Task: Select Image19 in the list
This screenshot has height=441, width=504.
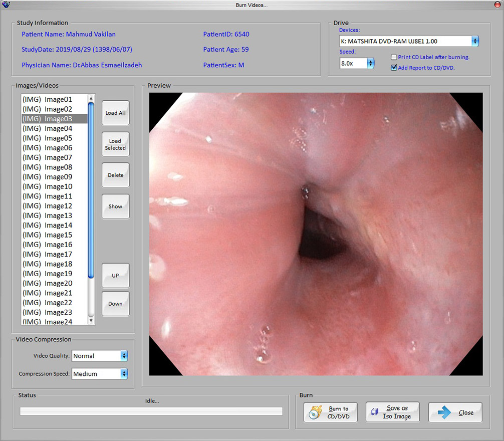Action: (54, 274)
